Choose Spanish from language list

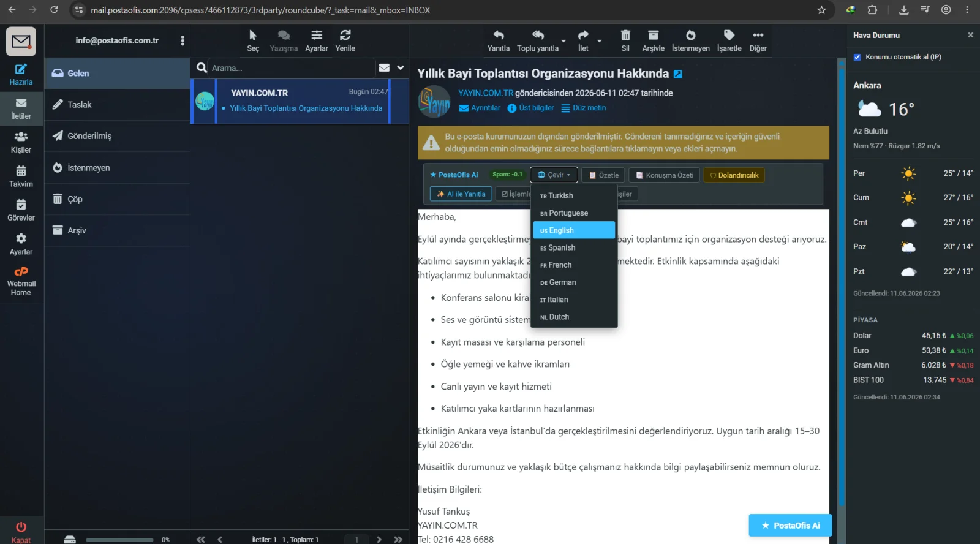point(574,247)
